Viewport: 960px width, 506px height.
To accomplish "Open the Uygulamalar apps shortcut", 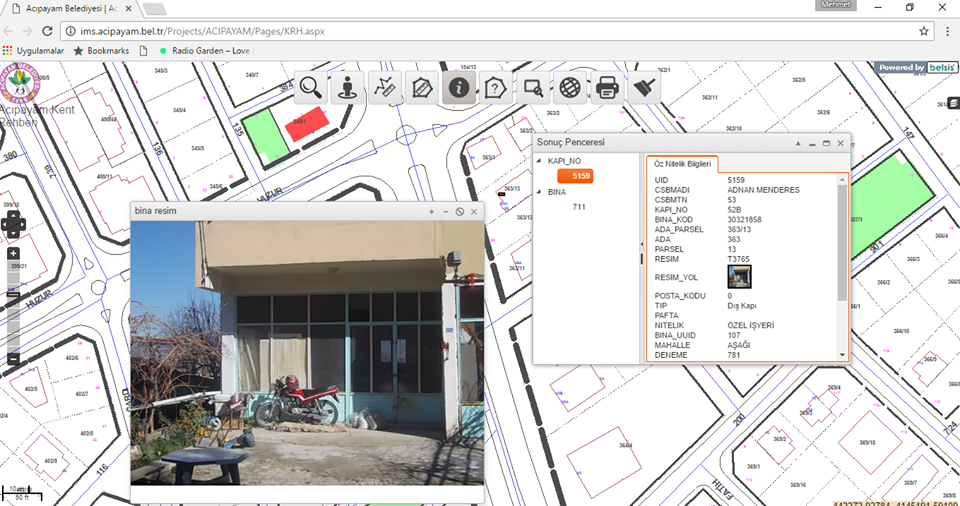I will click(x=33, y=51).
